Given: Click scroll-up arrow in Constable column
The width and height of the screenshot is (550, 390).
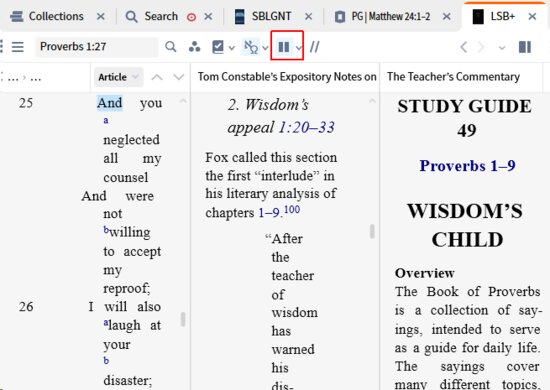Looking at the screenshot, I should [372, 101].
